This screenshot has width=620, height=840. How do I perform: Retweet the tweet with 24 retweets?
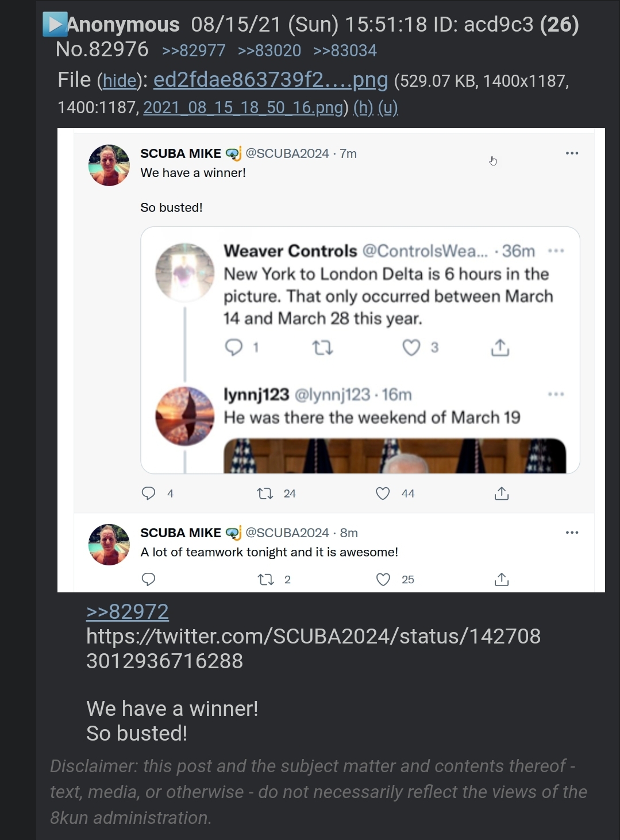tap(265, 494)
